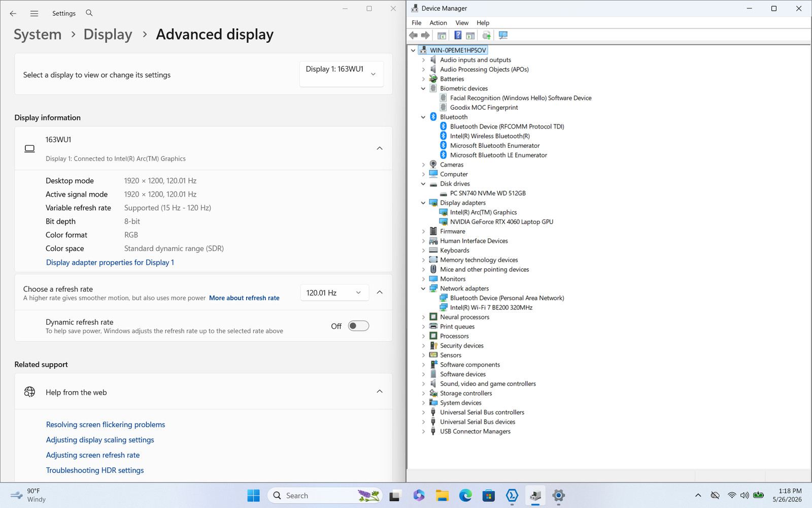Click Cameras category icon
This screenshot has width=812, height=508.
(x=433, y=165)
